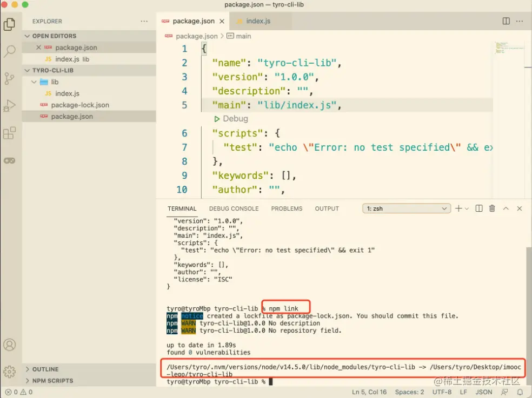Close package.json in Open Editors list

pyautogui.click(x=38, y=48)
